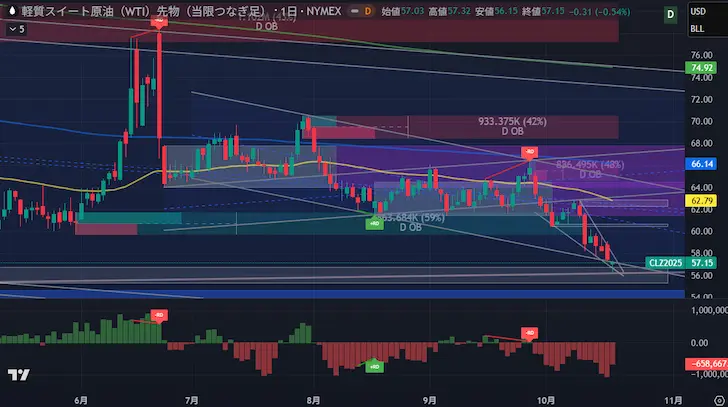
Task: Click the green +RD marker on price chart
Action: click(372, 224)
